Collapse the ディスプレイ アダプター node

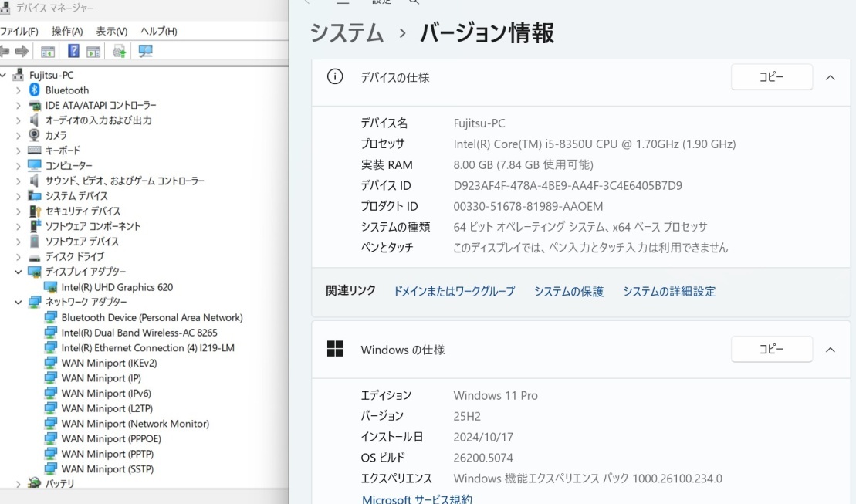(x=19, y=272)
